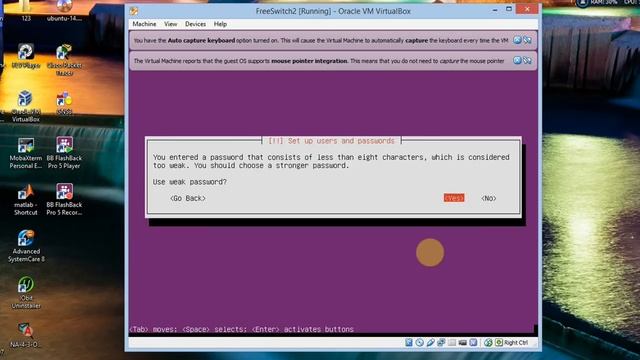Choose No in the password dialog
Viewport: 640px width, 360px height.
[489, 198]
